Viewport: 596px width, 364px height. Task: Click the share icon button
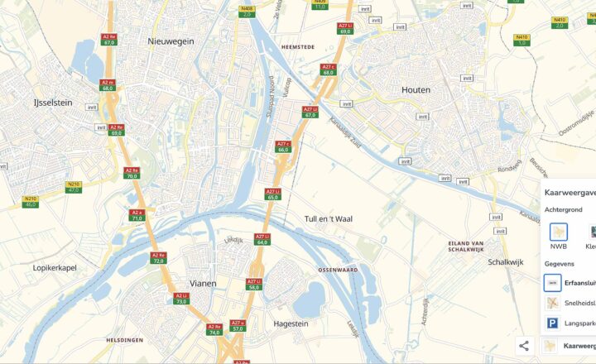pyautogui.click(x=524, y=346)
